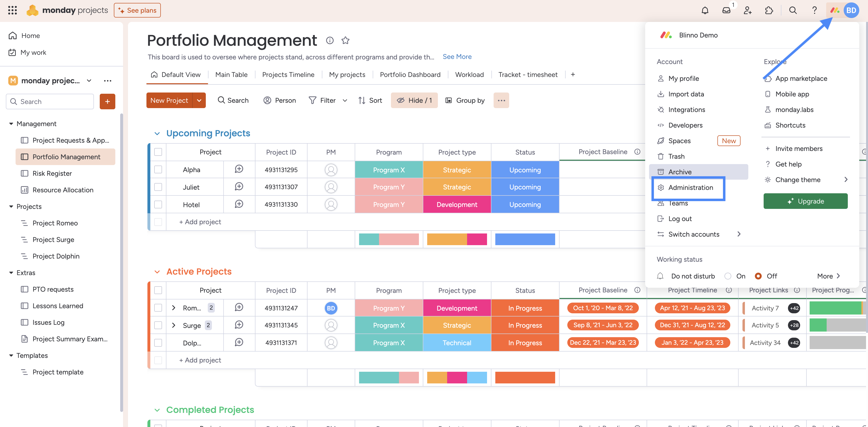Tick the checkbox for the Juliet row
This screenshot has width=868, height=427.
158,187
